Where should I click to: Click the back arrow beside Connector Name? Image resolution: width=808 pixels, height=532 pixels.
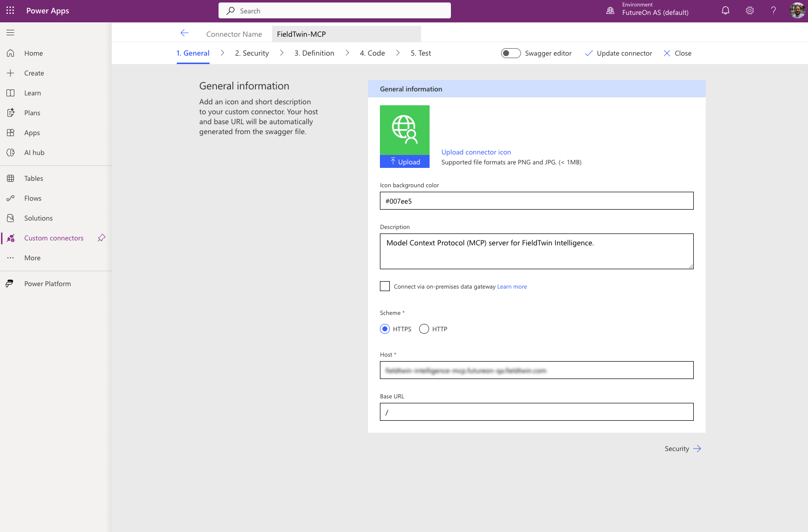[185, 33]
